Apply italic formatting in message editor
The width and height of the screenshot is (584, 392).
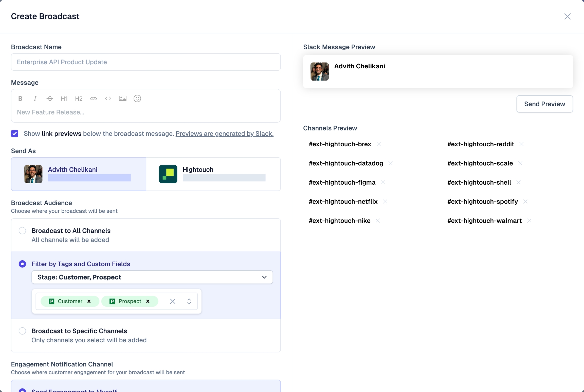pos(35,99)
